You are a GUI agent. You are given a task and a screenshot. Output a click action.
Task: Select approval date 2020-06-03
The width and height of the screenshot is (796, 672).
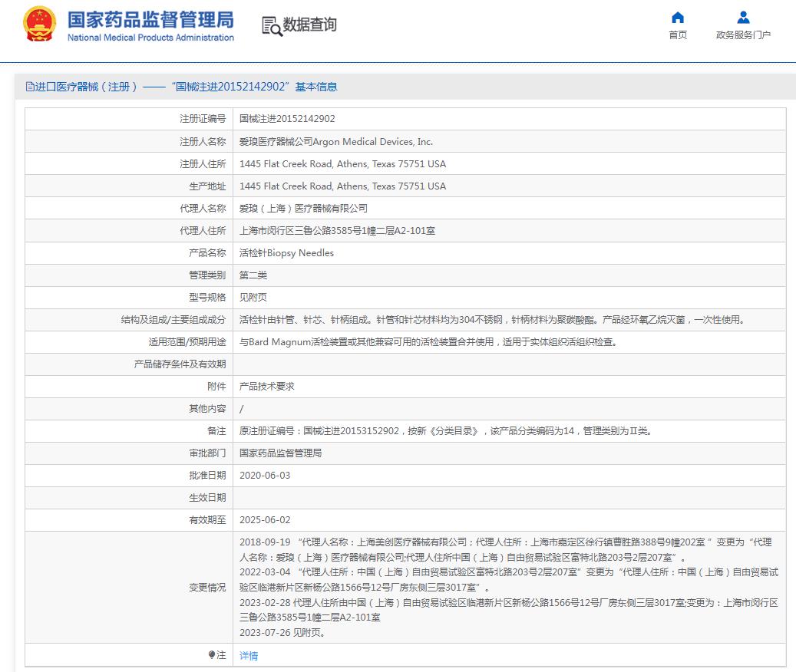point(265,475)
